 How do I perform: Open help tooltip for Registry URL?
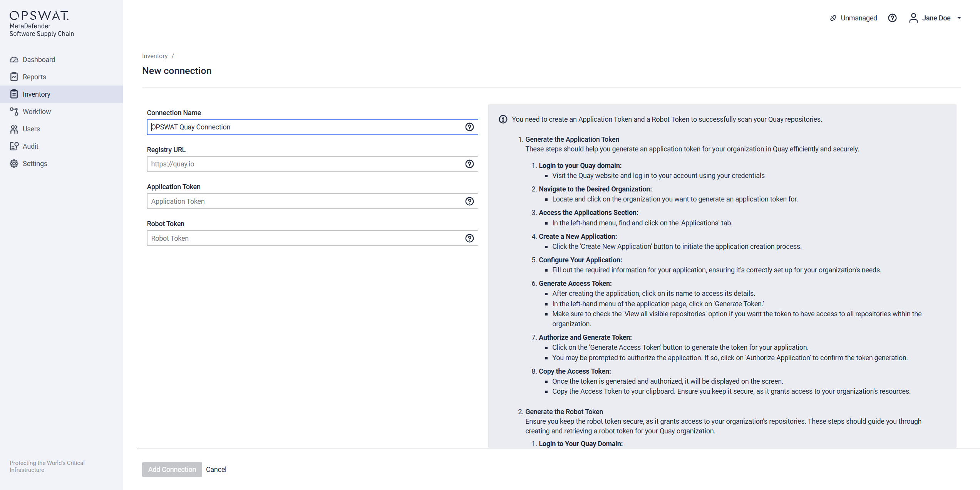469,164
